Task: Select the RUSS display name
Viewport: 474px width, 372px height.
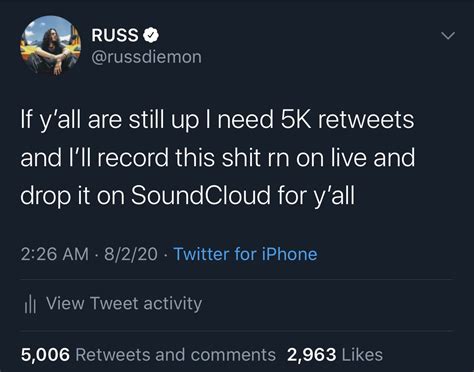Action: 115,35
